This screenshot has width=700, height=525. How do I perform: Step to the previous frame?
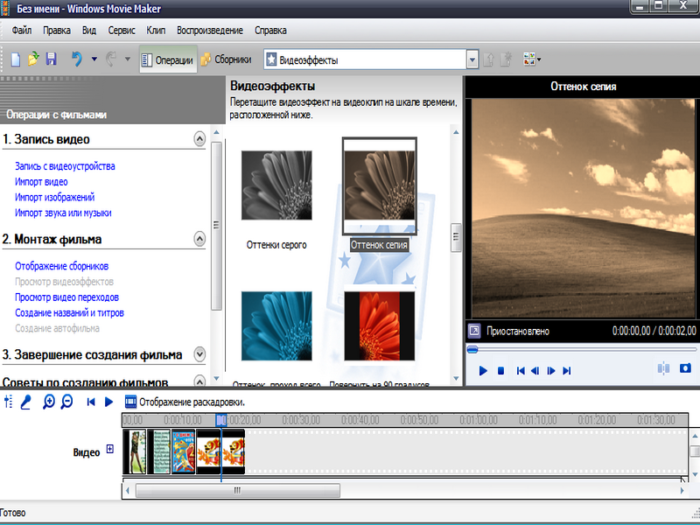click(535, 371)
